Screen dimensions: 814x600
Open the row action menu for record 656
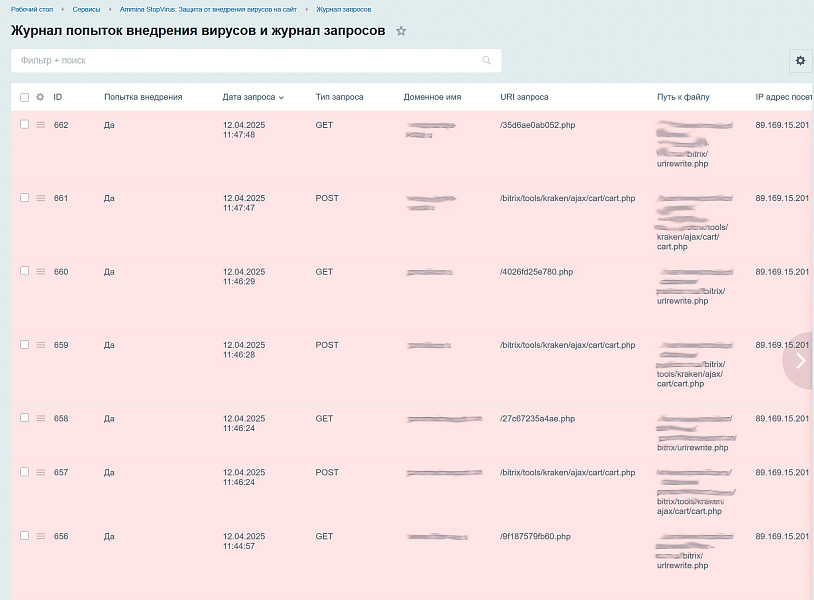click(x=39, y=536)
